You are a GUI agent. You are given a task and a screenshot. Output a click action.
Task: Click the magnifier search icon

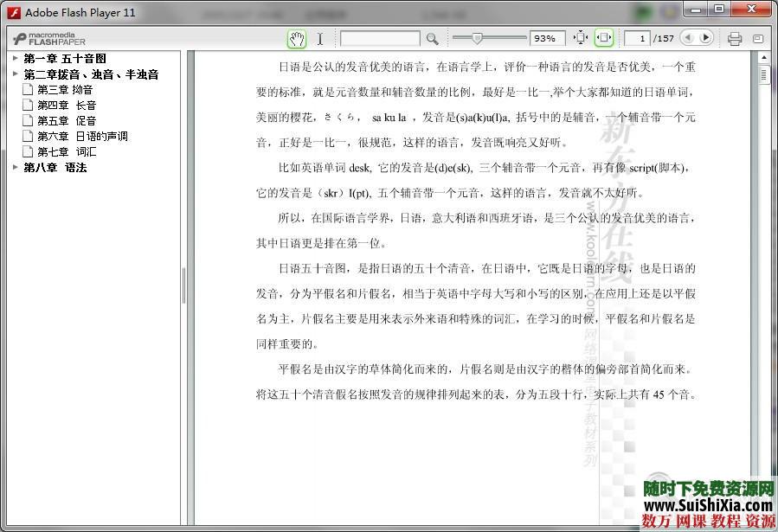point(432,39)
